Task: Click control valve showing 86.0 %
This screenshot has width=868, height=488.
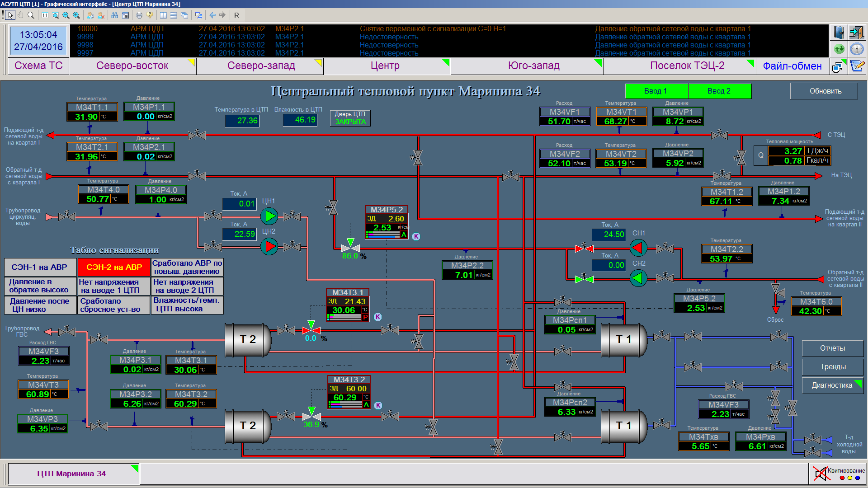Action: [350, 246]
